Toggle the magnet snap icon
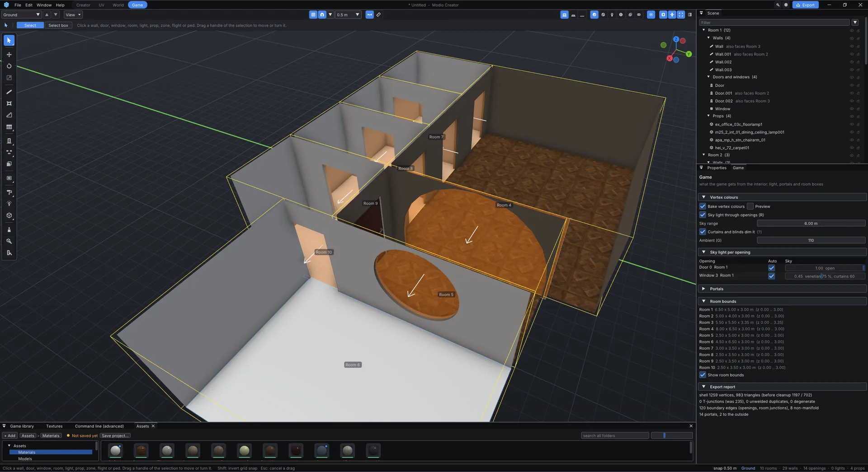The height and width of the screenshot is (472, 868). [x=322, y=14]
